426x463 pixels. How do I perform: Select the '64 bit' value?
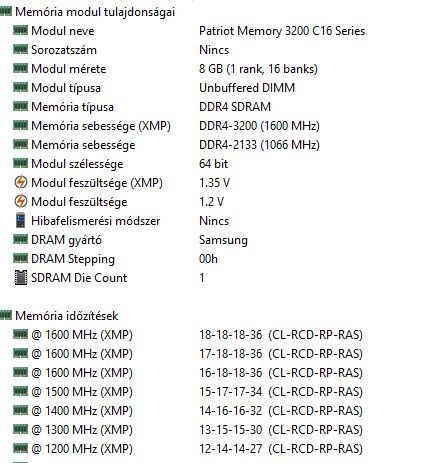pyautogui.click(x=214, y=164)
